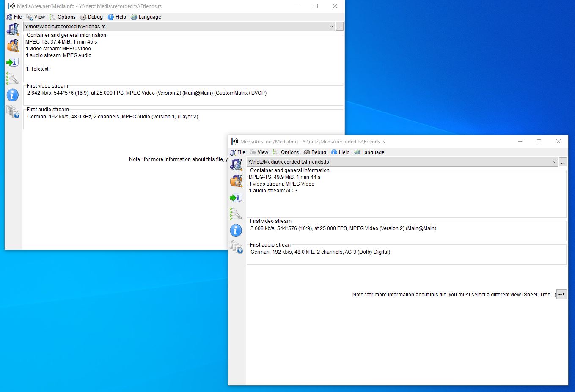
Task: Expand the file path dropdown in the front window
Action: pos(554,162)
